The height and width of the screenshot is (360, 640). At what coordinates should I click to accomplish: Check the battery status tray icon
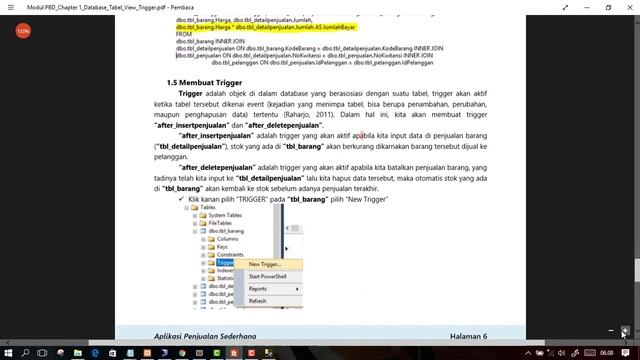point(540,353)
